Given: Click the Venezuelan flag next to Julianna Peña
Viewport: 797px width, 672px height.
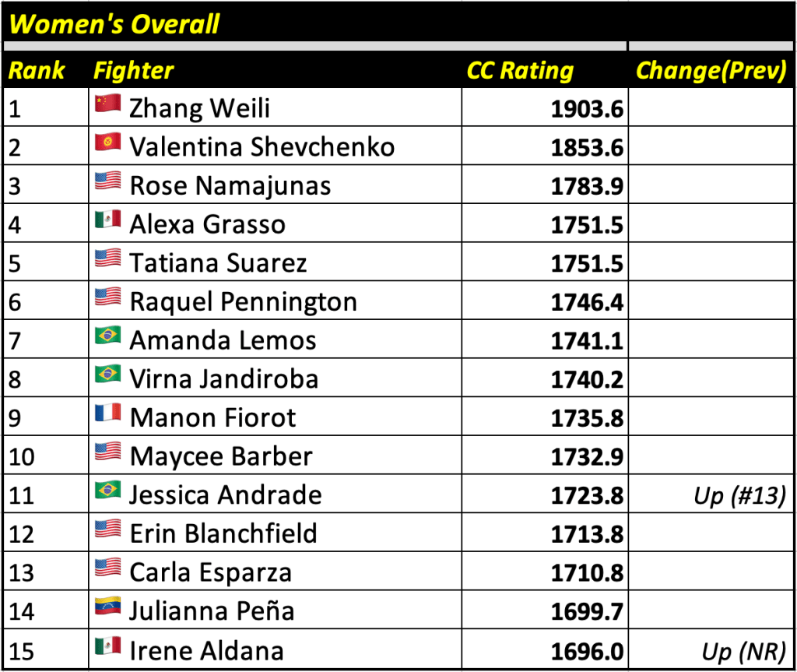Looking at the screenshot, I should (x=107, y=607).
